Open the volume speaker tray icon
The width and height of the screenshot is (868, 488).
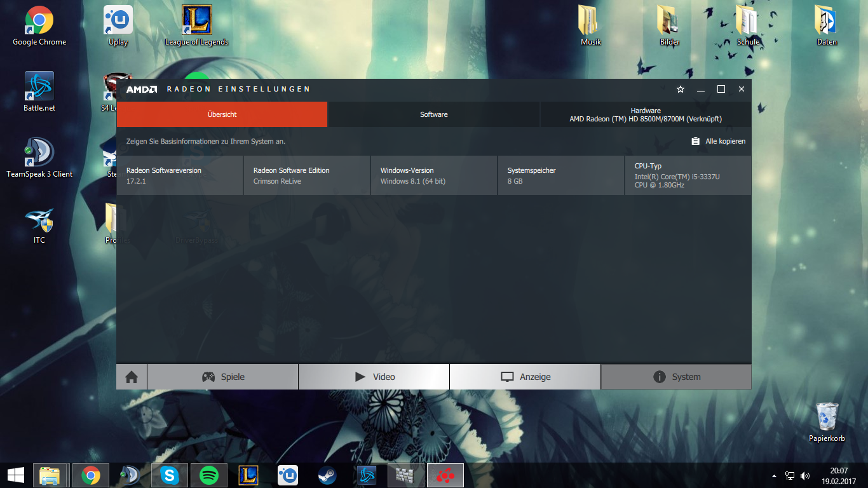805,475
